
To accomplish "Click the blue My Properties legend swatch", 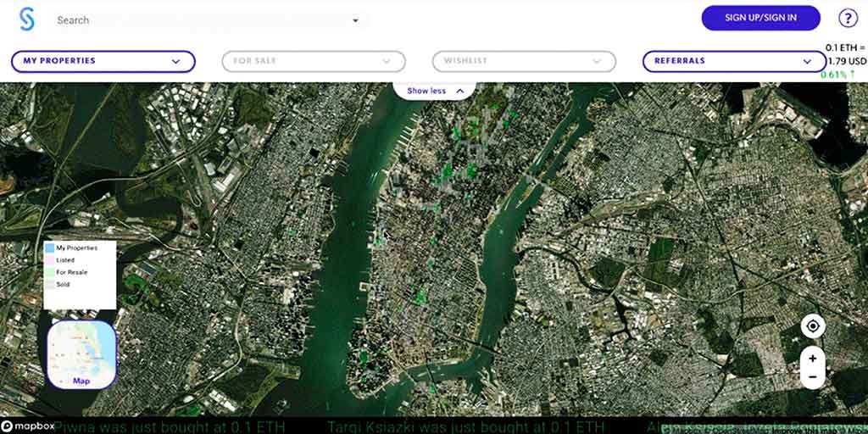I will [x=49, y=248].
